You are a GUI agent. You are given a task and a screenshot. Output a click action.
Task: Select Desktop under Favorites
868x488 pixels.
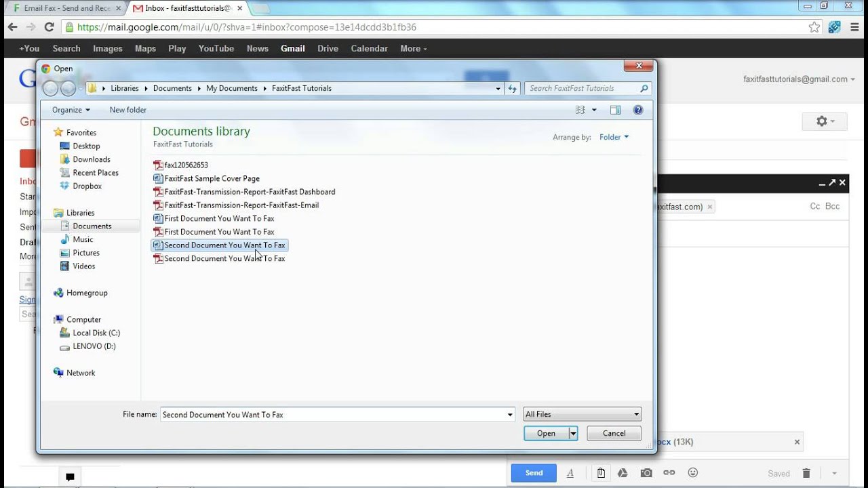86,146
